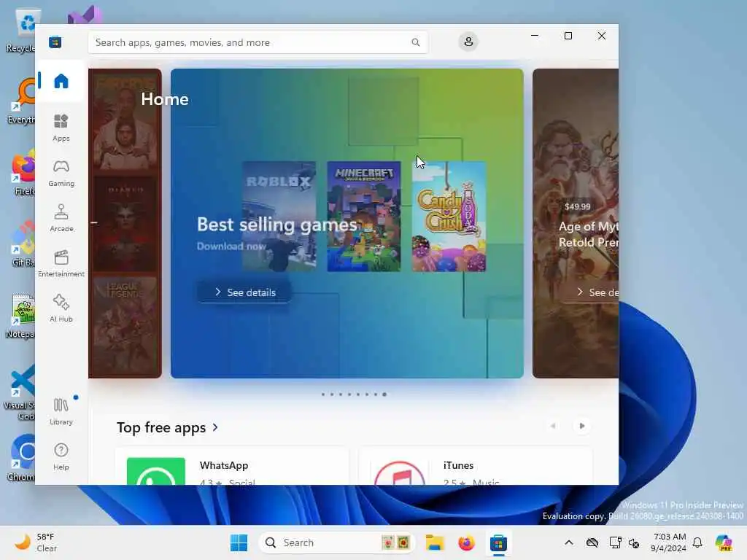This screenshot has height=560, width=747.
Task: Click Microsoft Store taskbar icon
Action: click(x=498, y=542)
